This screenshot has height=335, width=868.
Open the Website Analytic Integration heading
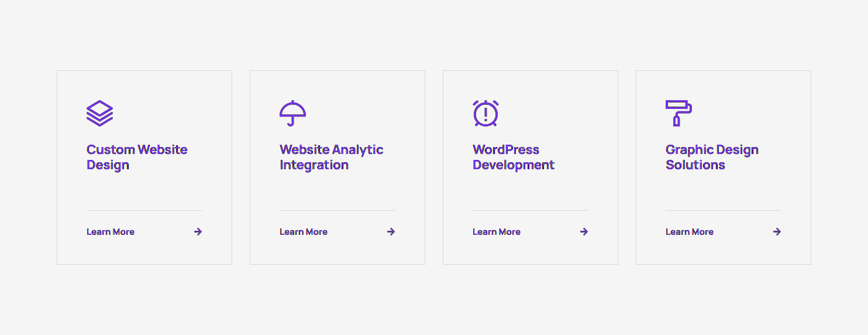(x=331, y=158)
